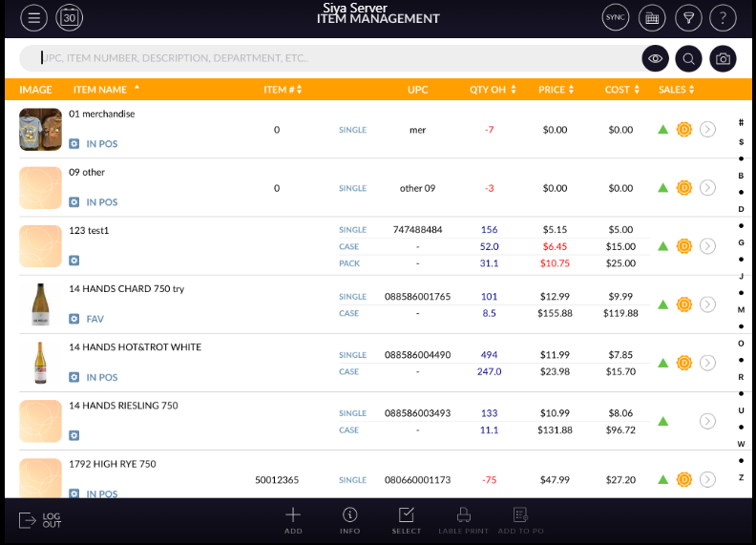Click orange sales badge for 09 other
Screen dimensions: 756x545
[x=684, y=188]
